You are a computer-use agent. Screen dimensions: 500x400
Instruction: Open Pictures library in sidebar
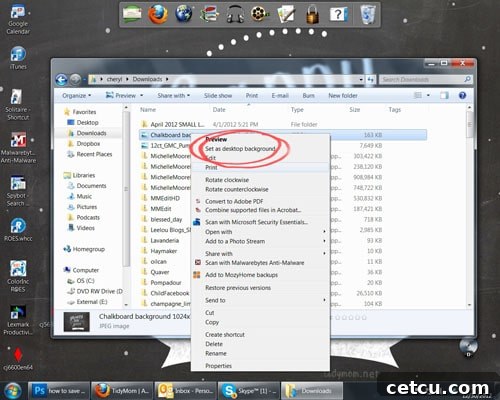pos(87,207)
